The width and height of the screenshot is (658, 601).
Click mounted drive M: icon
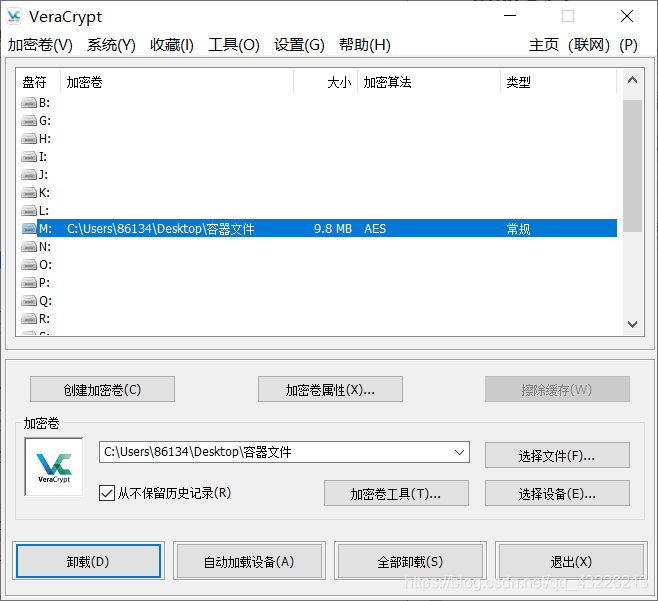(29, 228)
